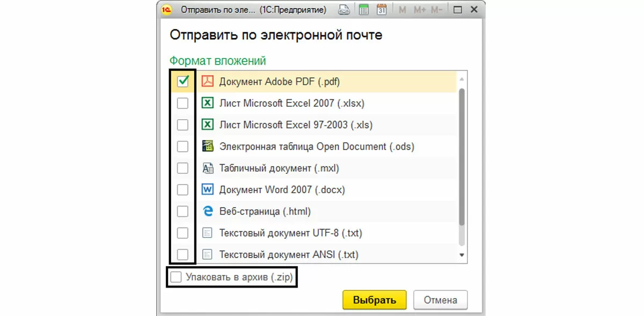Click the 1C application logo icon

coord(167,10)
